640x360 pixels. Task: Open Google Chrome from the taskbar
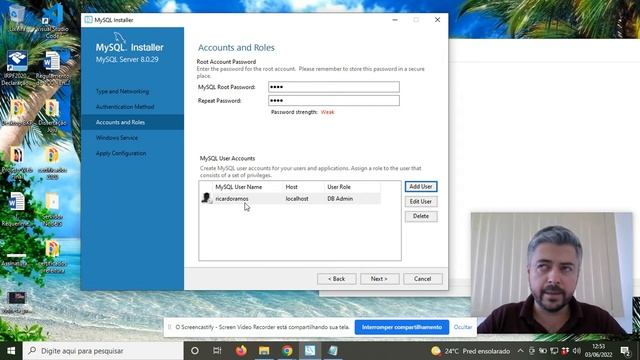tap(287, 351)
